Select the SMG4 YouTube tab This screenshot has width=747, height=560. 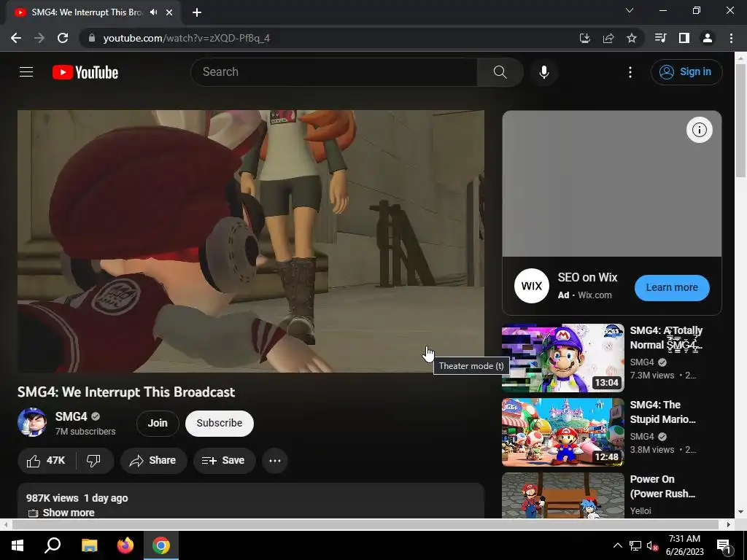tap(88, 12)
